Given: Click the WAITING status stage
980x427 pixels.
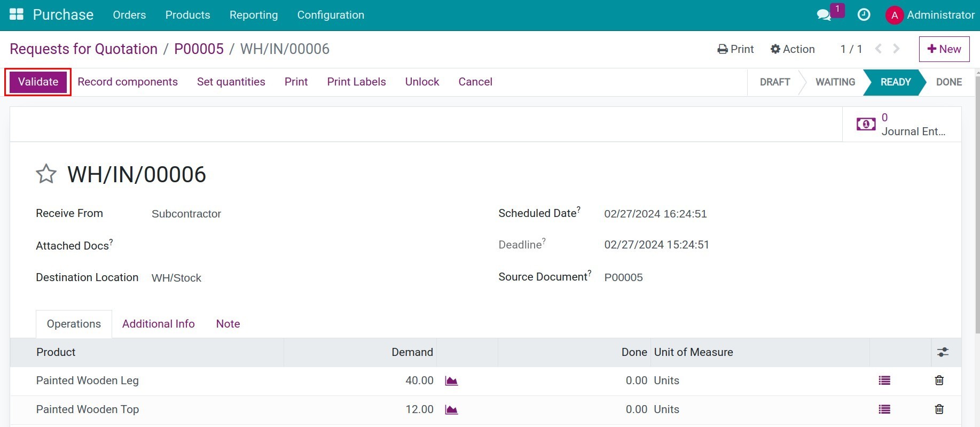Looking at the screenshot, I should click(835, 82).
